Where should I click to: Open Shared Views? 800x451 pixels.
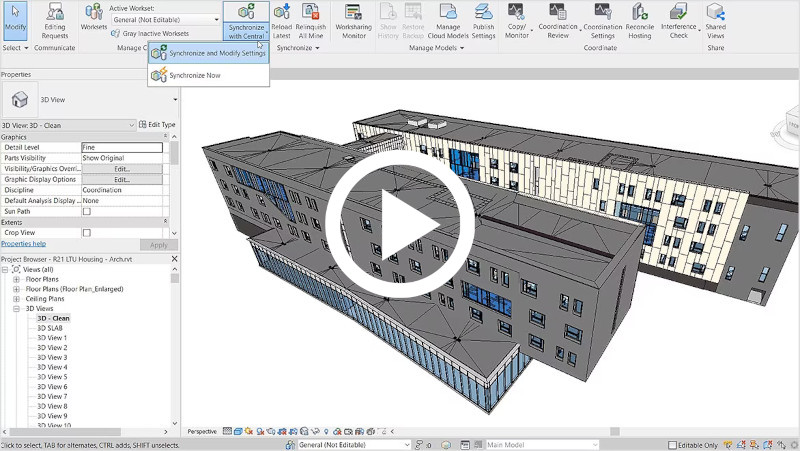tap(715, 21)
